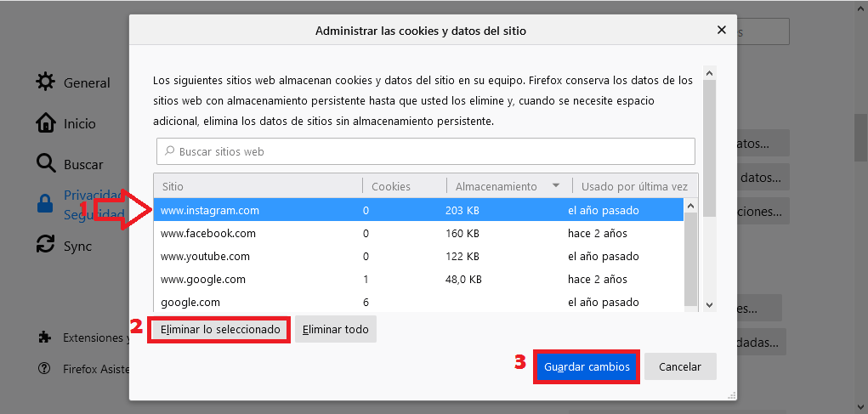Click the Eliminar todo button

(336, 329)
